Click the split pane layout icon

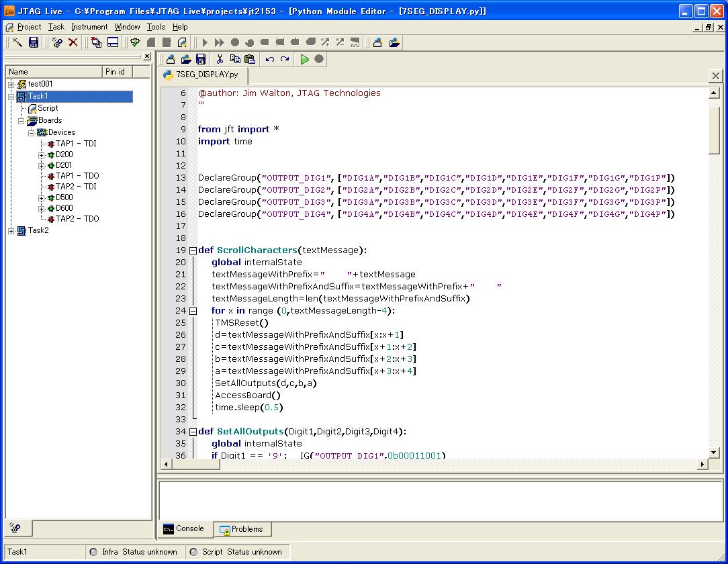coord(113,43)
